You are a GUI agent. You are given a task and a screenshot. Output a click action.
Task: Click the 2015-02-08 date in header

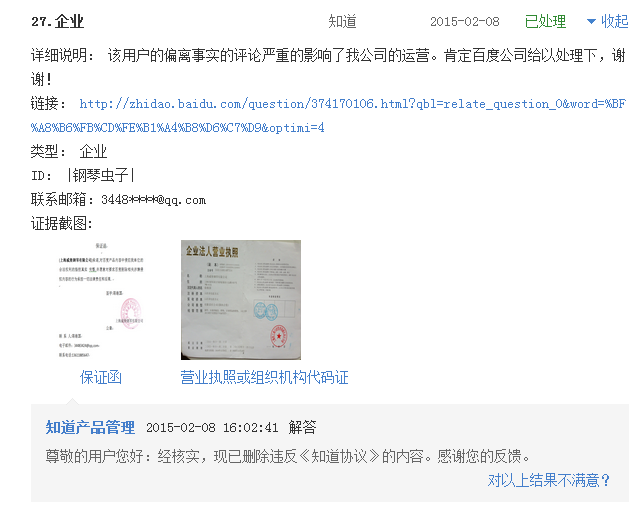[x=465, y=21]
